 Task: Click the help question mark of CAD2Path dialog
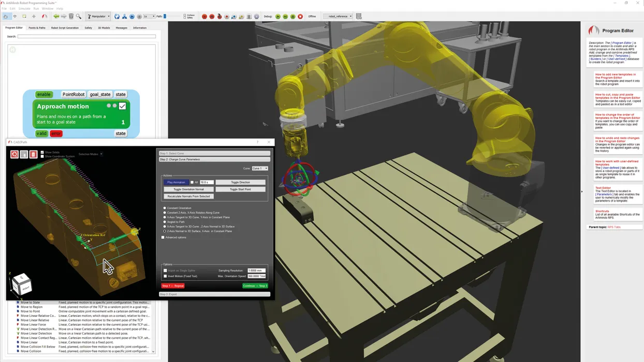pyautogui.click(x=258, y=142)
